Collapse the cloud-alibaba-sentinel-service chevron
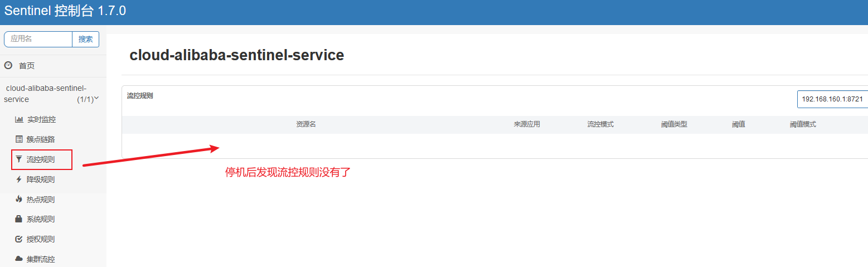 coord(96,99)
